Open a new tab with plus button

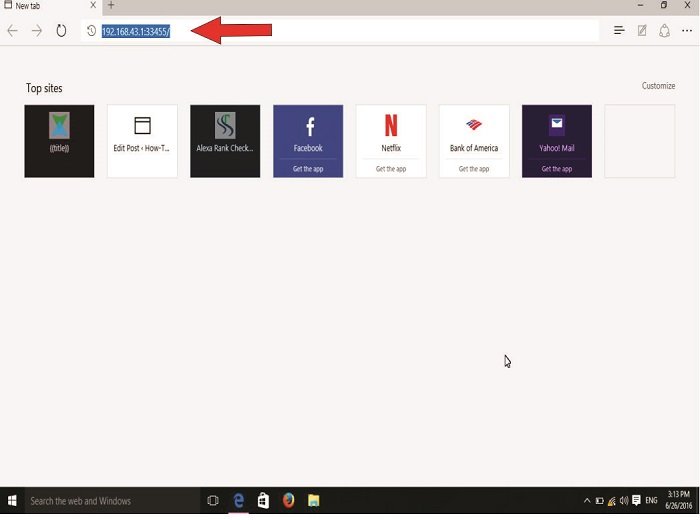(x=111, y=5)
